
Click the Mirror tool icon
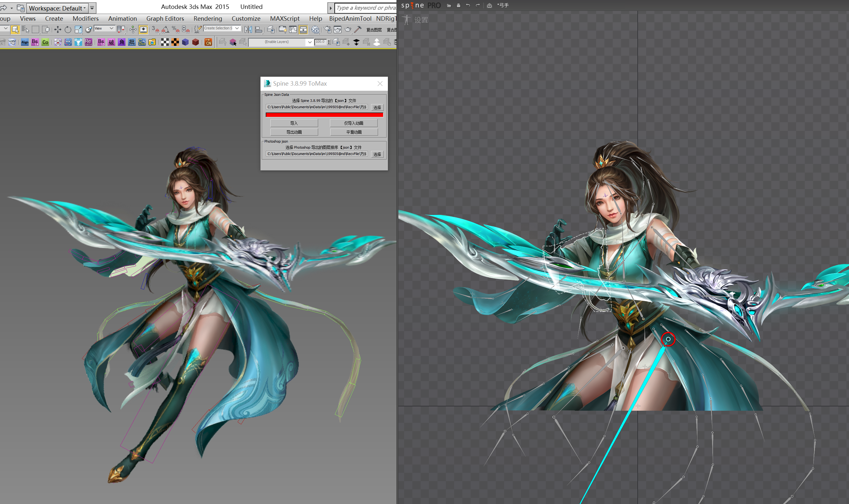pos(248,30)
